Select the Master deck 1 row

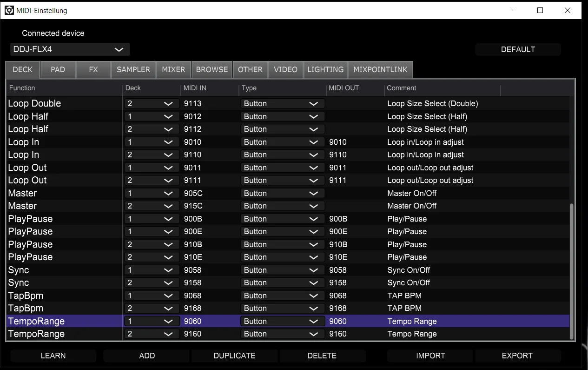pyautogui.click(x=60, y=193)
